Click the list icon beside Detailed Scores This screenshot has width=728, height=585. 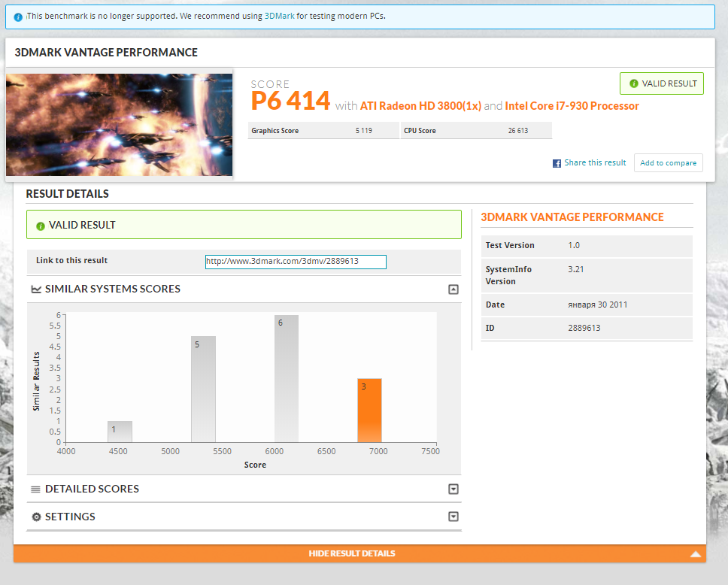click(x=35, y=490)
